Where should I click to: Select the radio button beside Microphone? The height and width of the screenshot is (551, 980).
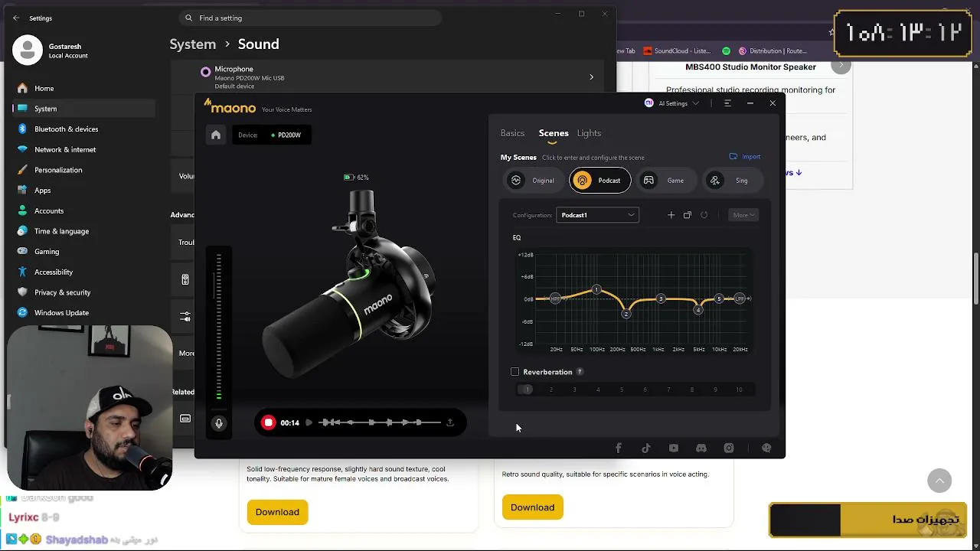coord(205,72)
